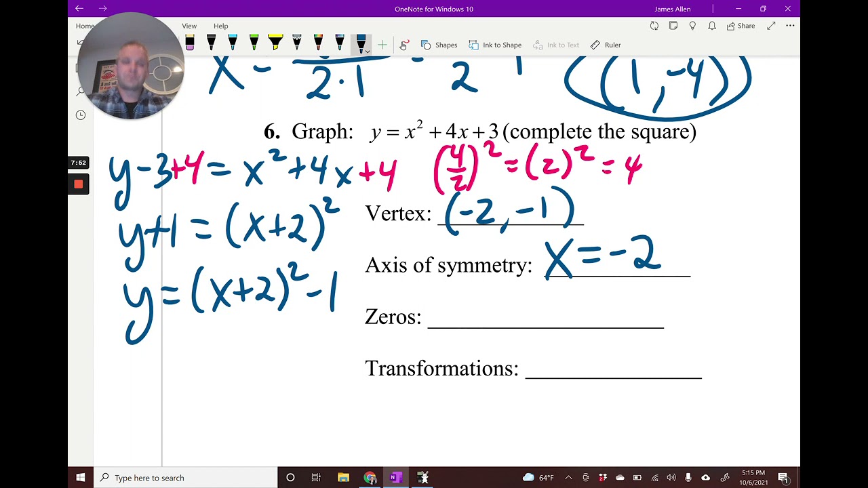
Task: Click the battery tray icon
Action: (x=637, y=478)
